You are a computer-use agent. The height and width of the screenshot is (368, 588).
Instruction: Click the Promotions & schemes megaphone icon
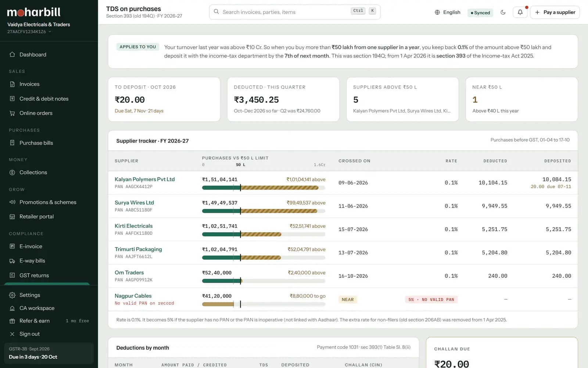(x=12, y=202)
